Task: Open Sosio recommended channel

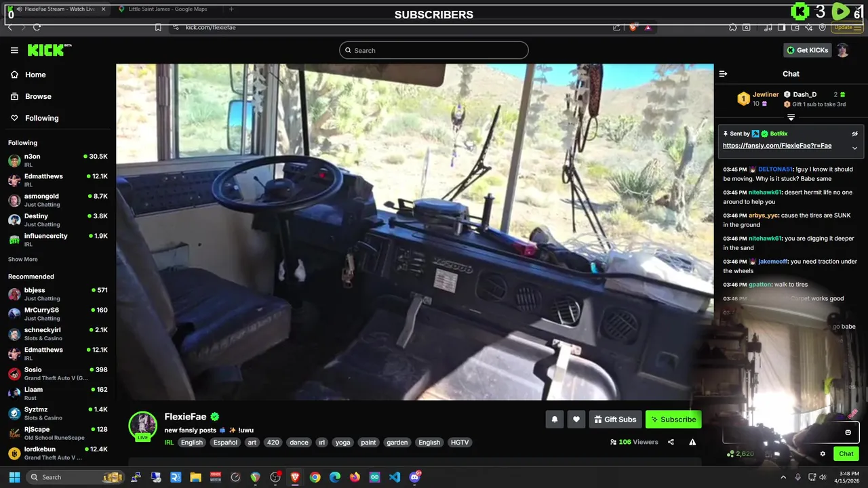Action: pyautogui.click(x=58, y=373)
